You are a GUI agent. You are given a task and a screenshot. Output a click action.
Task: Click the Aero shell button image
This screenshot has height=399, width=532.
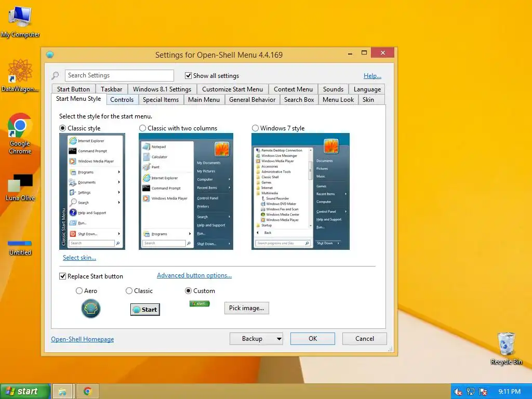coord(91,309)
